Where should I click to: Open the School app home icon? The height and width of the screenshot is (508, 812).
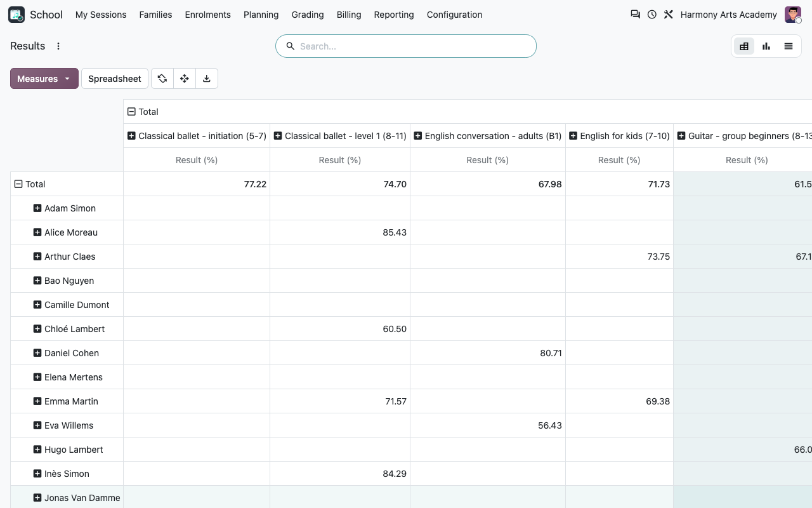[x=16, y=15]
